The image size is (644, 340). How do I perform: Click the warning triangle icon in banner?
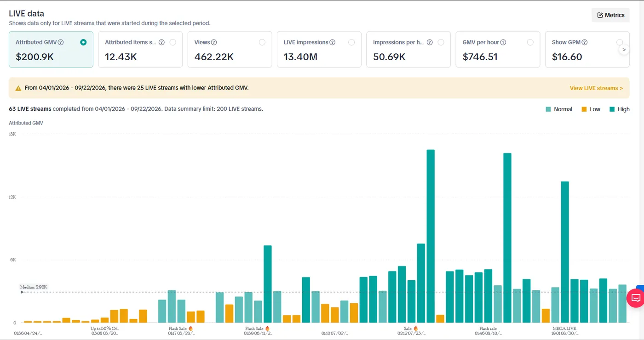pos(18,88)
